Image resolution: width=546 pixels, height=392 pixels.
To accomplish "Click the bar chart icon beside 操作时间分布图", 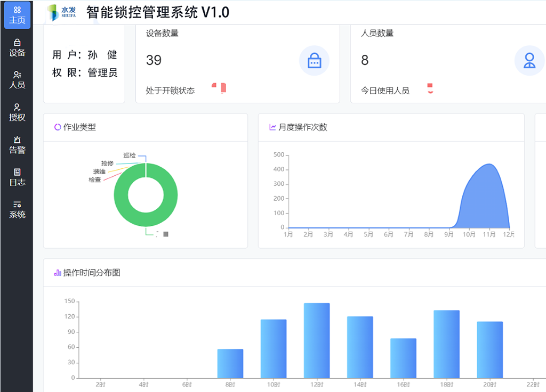I will (58, 272).
